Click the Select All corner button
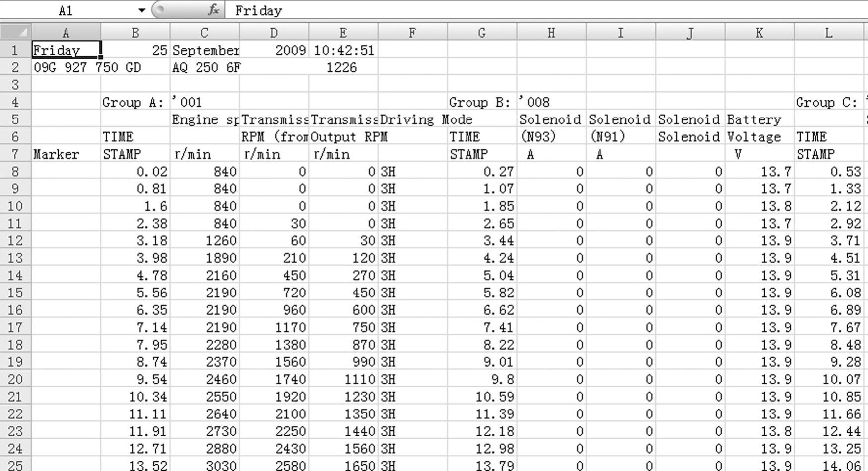 pos(16,33)
